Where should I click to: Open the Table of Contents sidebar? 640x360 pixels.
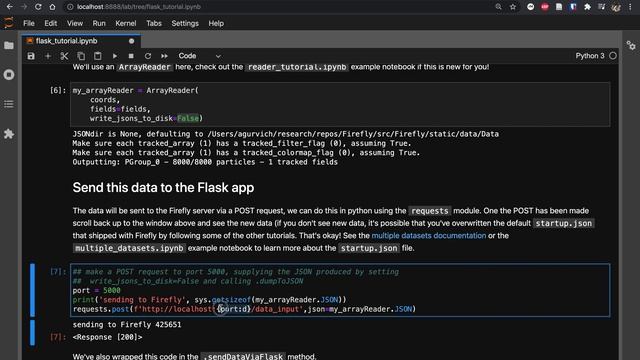tap(9, 104)
